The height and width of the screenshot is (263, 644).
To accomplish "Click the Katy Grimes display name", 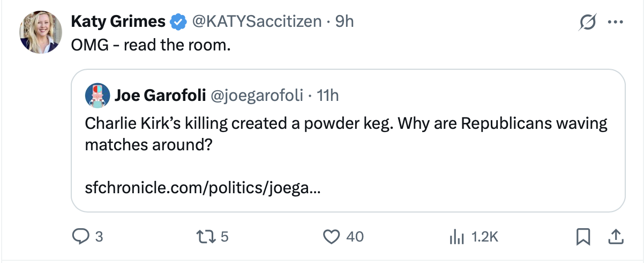I will [x=118, y=22].
